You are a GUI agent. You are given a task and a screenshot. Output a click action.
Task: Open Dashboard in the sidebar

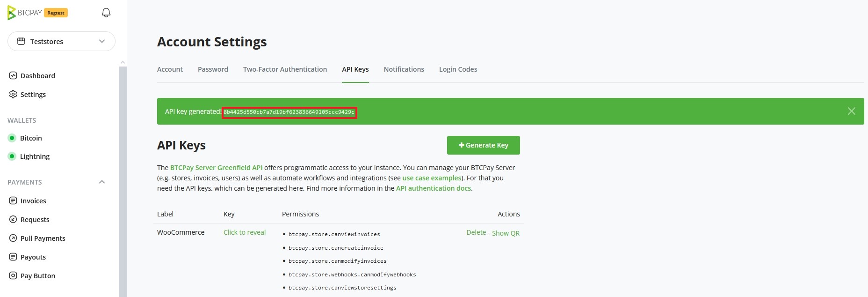pos(38,75)
